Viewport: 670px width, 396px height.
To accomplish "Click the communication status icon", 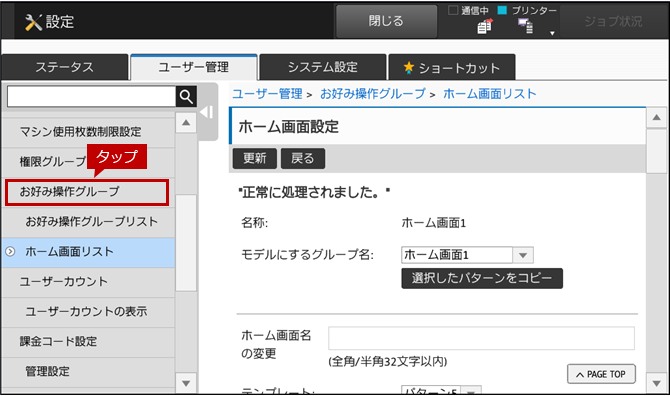I will [485, 26].
